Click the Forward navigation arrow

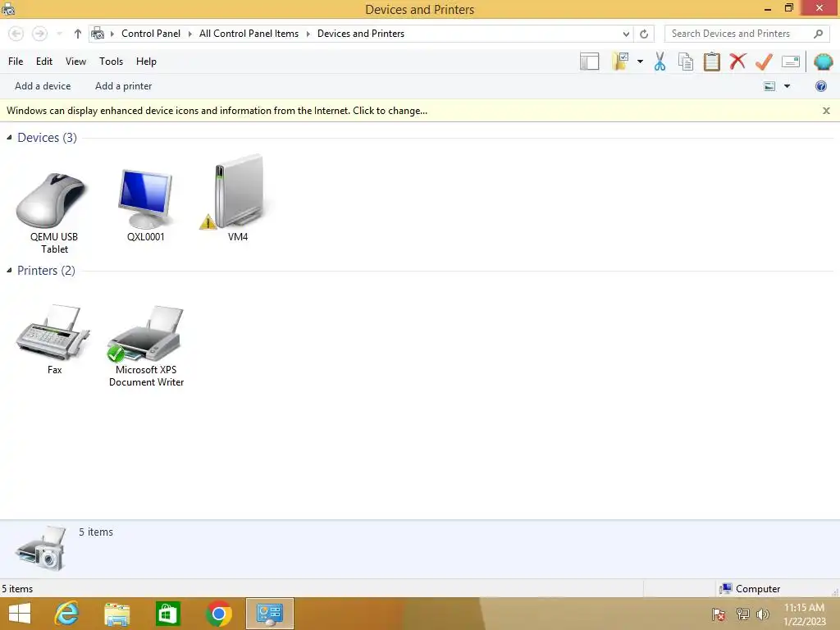39,34
